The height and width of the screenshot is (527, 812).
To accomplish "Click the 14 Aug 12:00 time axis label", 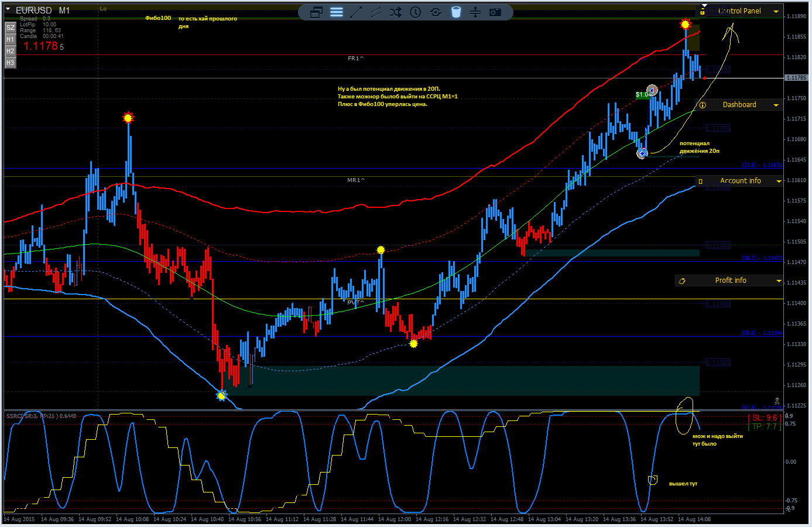I will coord(396,519).
